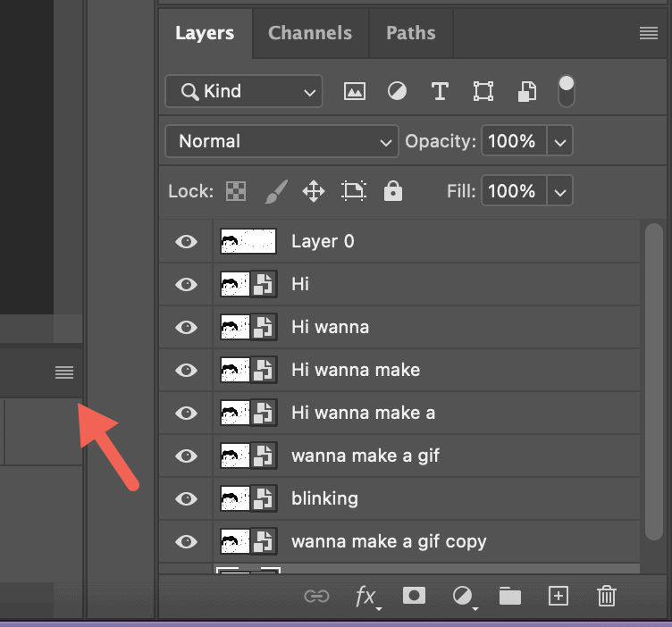Select the Hi wanna make layer name
The image size is (672, 627).
point(356,370)
